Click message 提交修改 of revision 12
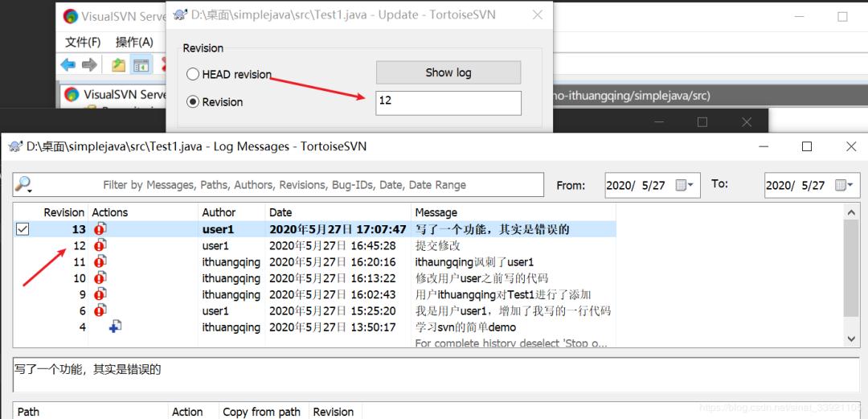Viewport: 868px width, 419px height. point(438,245)
